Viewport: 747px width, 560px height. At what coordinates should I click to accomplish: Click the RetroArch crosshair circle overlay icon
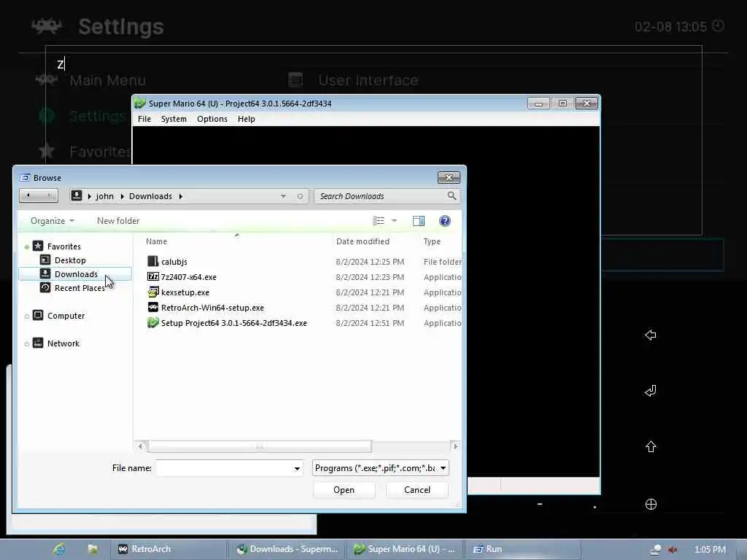651,505
